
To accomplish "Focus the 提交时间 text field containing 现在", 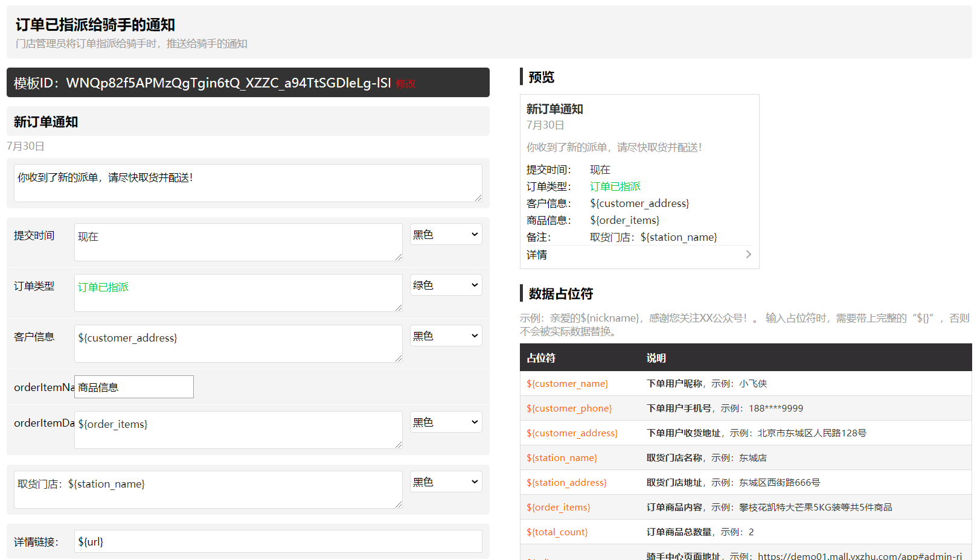I will tap(238, 242).
